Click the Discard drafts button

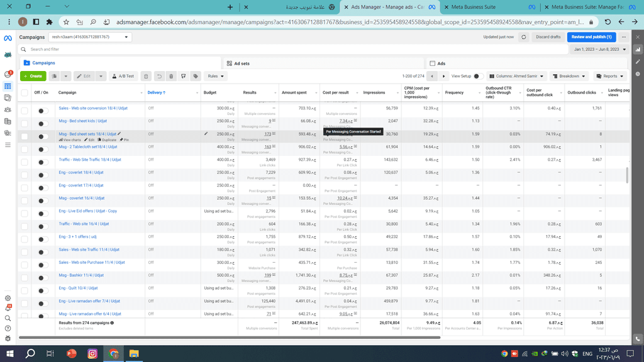548,37
